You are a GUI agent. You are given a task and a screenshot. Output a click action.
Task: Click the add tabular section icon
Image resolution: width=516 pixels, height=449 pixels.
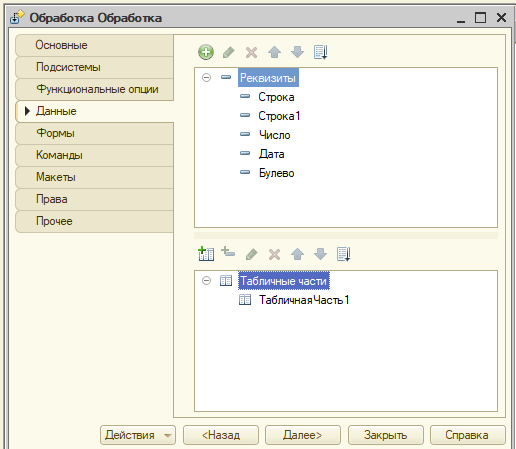(206, 254)
